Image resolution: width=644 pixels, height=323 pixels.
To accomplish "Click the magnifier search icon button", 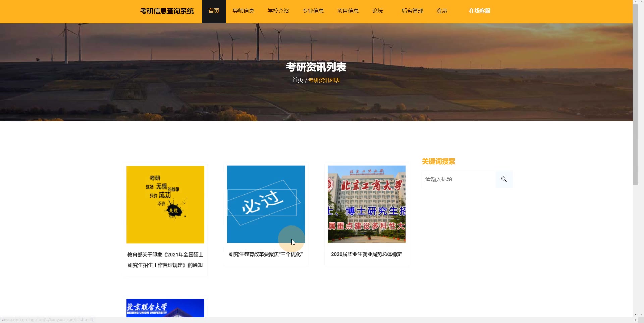I will pos(504,179).
